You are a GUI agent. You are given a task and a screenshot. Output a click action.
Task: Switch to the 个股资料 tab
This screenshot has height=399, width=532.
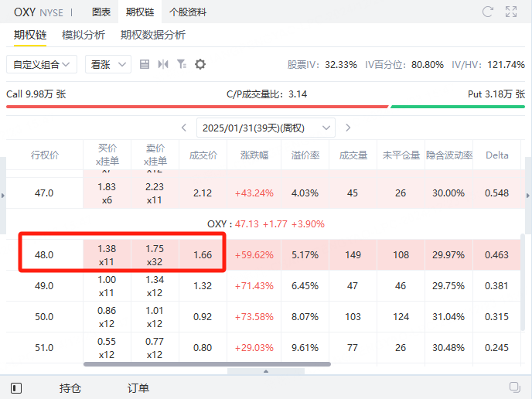(x=188, y=12)
